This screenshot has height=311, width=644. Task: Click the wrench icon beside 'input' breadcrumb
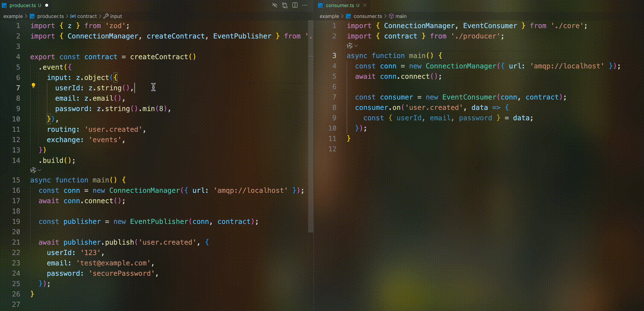point(106,16)
